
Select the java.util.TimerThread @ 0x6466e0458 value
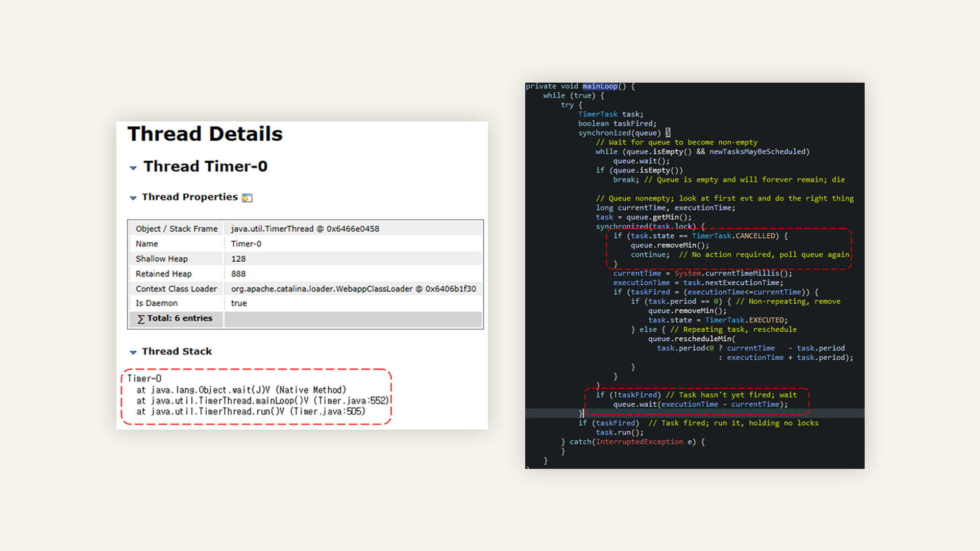pyautogui.click(x=305, y=229)
